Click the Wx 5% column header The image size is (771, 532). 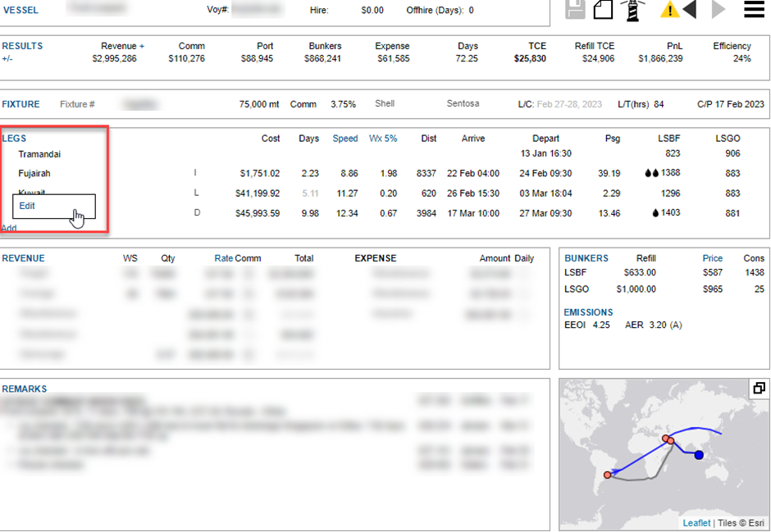[x=383, y=139]
